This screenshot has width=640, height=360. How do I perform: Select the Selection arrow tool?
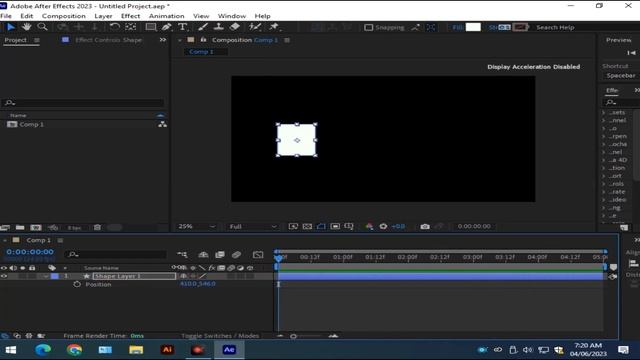[x=11, y=27]
